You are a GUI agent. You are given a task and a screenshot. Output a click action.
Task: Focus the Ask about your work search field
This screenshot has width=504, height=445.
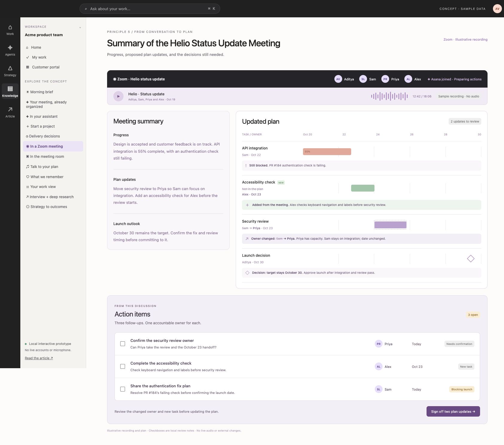click(150, 9)
